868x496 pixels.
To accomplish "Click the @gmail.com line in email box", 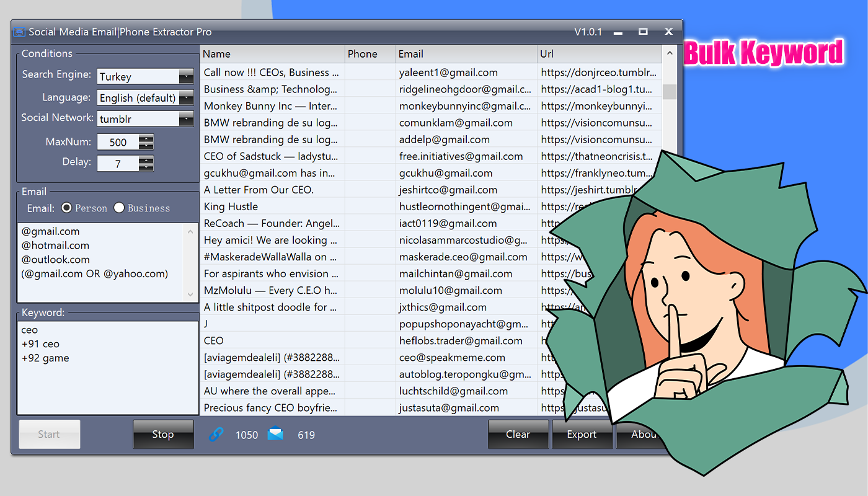I will [51, 231].
